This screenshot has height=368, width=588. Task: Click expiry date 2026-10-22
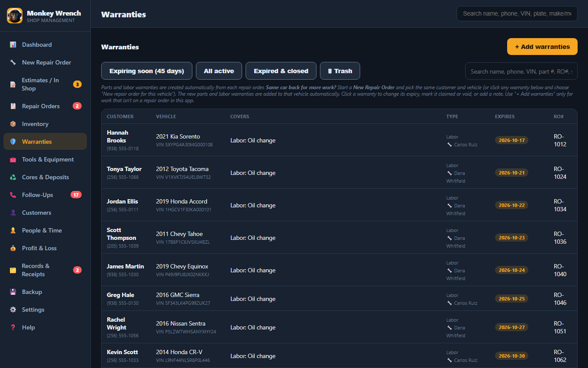pos(511,205)
